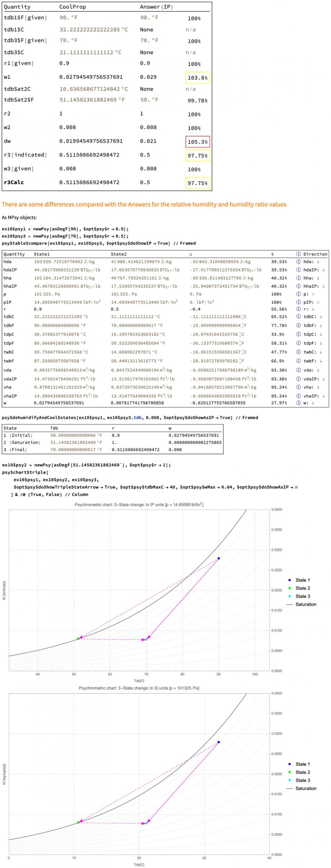
Task: Click the yellow-boxed 103.8% w1 value
Action: pos(198,77)
